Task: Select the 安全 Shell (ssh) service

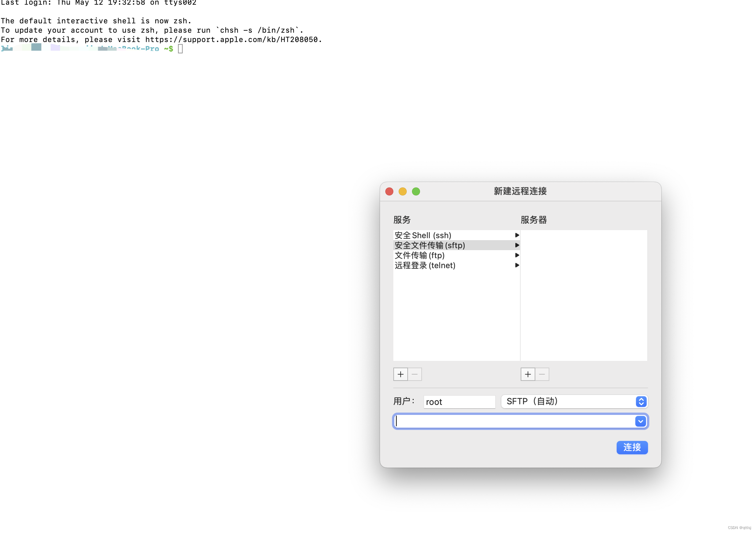Action: [423, 235]
